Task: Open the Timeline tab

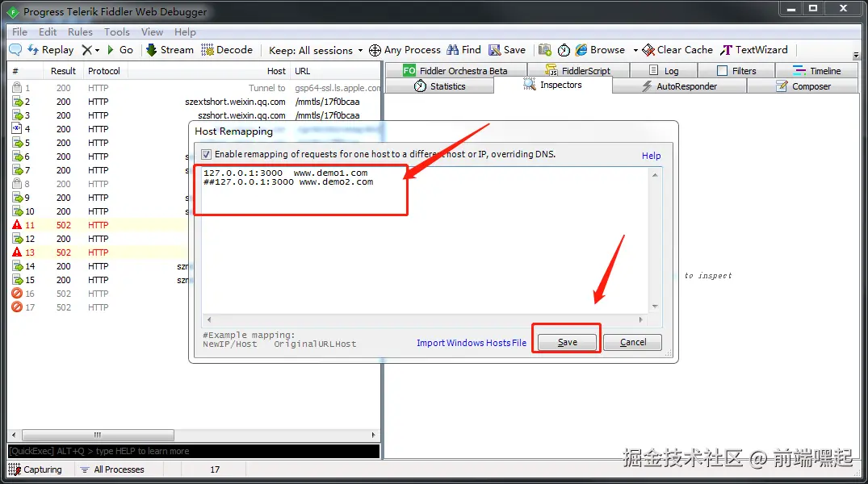Action: point(816,70)
